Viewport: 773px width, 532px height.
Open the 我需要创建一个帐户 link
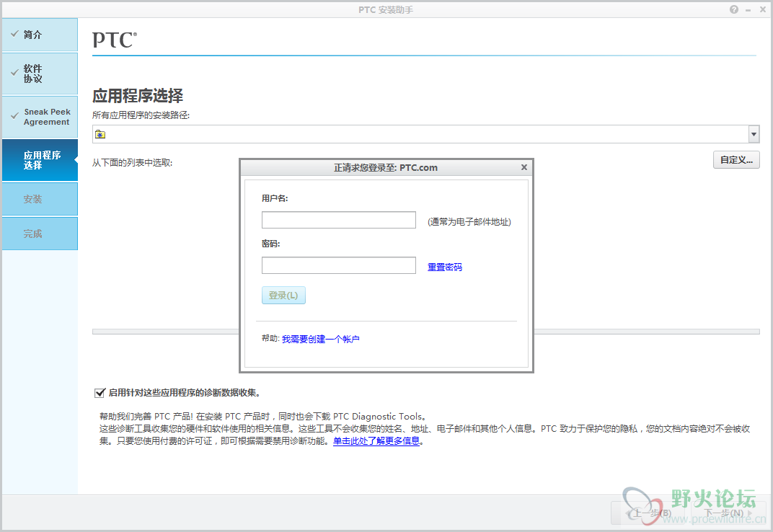(x=320, y=340)
